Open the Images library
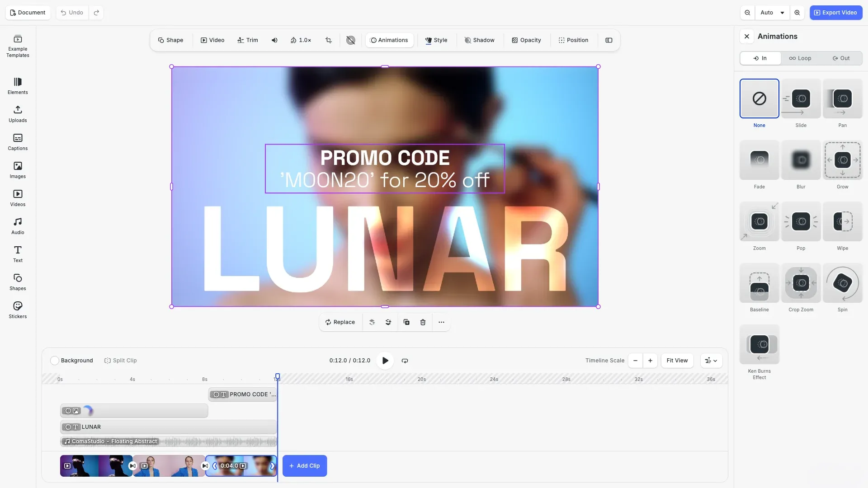Screen dimensions: 868x488 18,170
